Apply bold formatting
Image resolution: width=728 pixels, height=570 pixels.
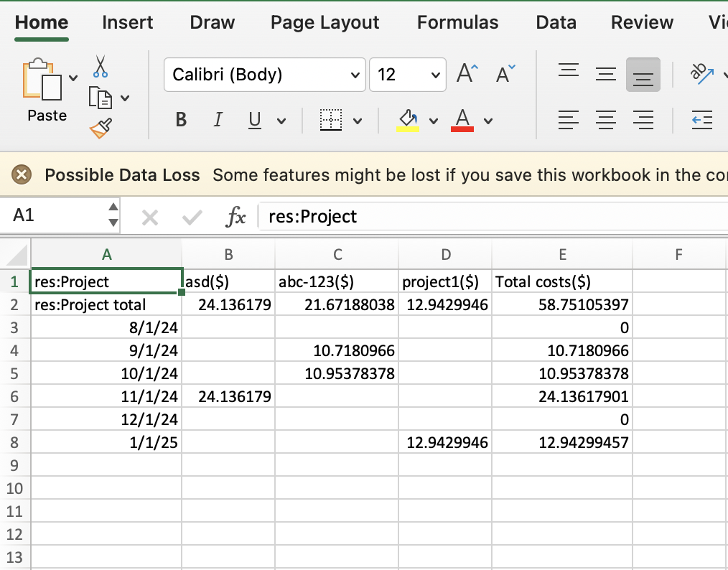pyautogui.click(x=181, y=120)
